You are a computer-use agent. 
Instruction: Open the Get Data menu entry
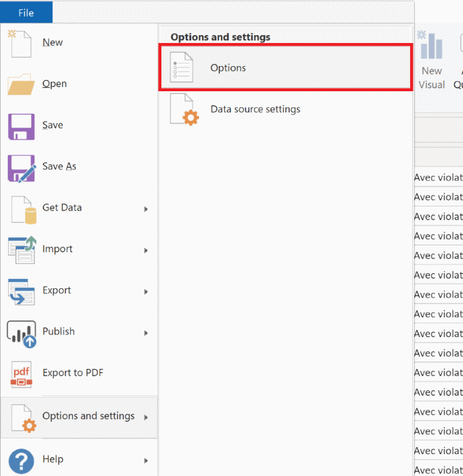(x=79, y=208)
